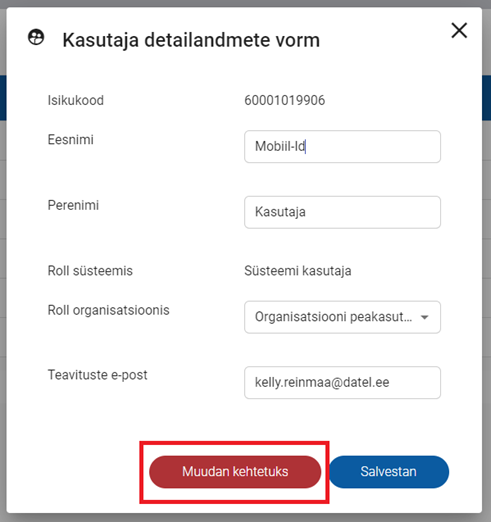The image size is (491, 522).
Task: Click the Isikukood value 60001019906
Action: (x=285, y=100)
